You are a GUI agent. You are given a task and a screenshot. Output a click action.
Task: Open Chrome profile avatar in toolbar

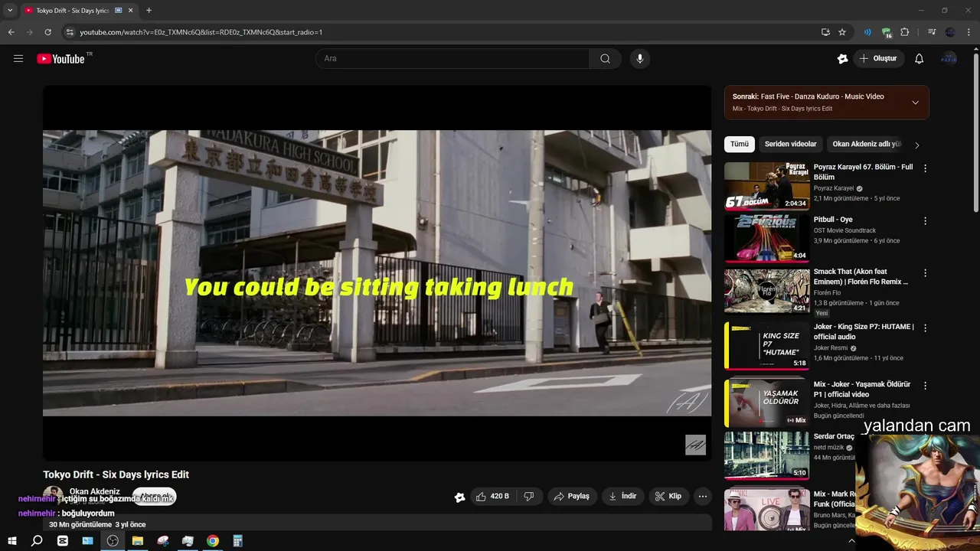950,32
